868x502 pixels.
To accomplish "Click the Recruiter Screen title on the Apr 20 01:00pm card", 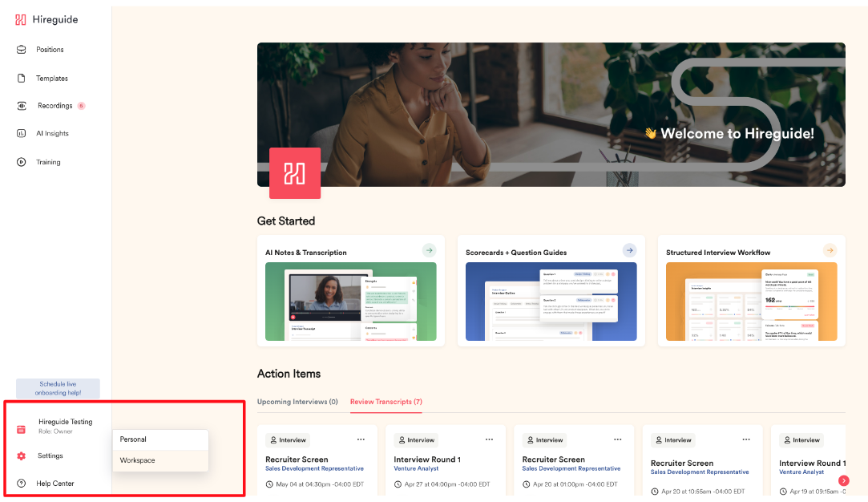I will tap(554, 459).
